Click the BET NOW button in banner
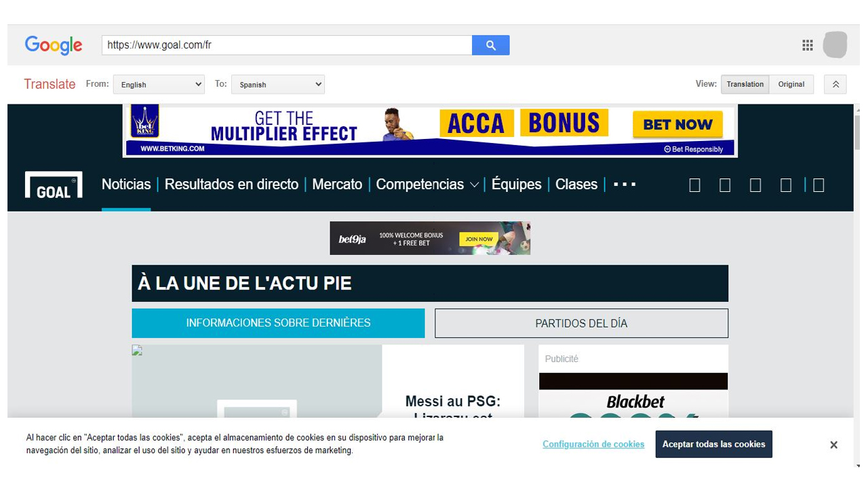This screenshot has width=868, height=489. (x=677, y=125)
